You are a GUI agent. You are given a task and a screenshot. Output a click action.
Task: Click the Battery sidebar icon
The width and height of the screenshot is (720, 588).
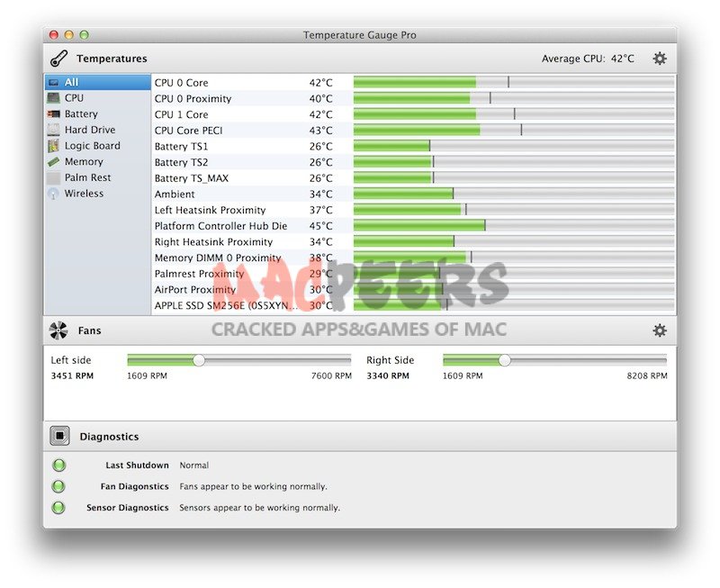point(53,113)
